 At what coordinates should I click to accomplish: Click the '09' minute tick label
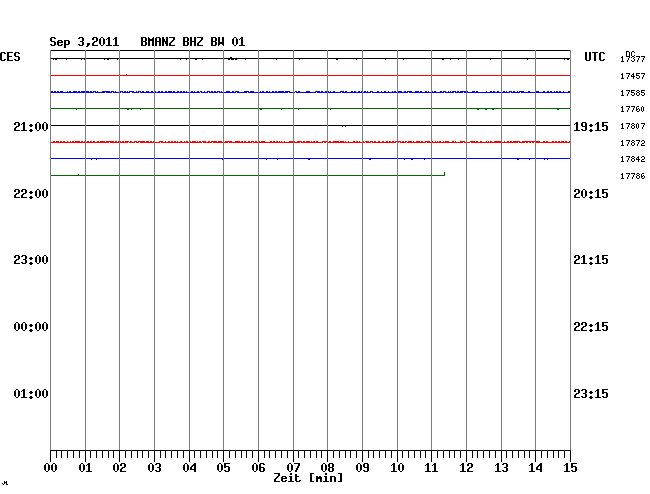tap(362, 468)
